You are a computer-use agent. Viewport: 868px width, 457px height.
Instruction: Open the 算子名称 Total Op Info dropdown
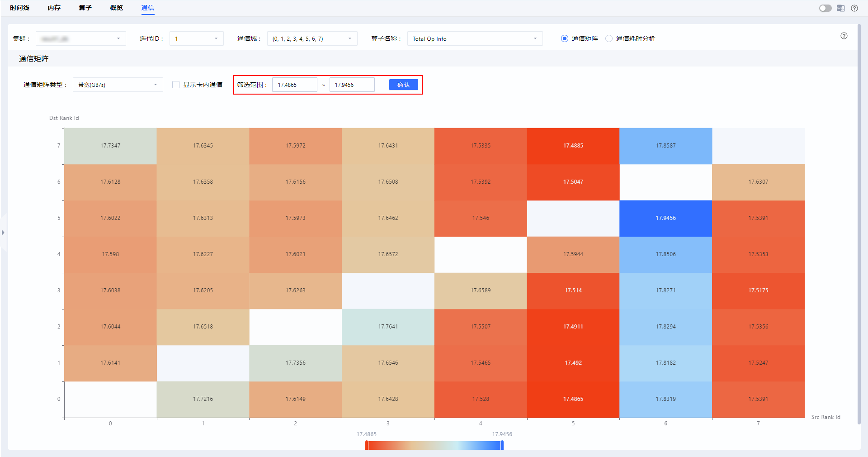475,38
